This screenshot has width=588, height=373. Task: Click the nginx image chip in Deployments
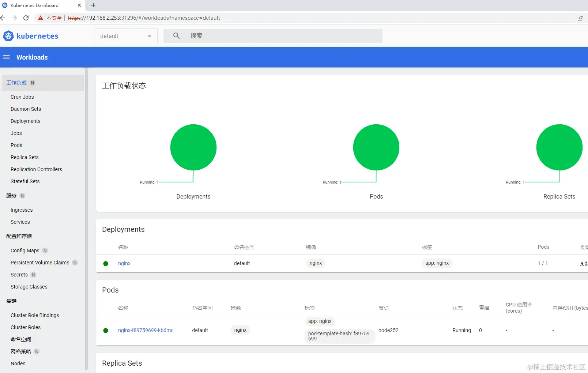[316, 263]
